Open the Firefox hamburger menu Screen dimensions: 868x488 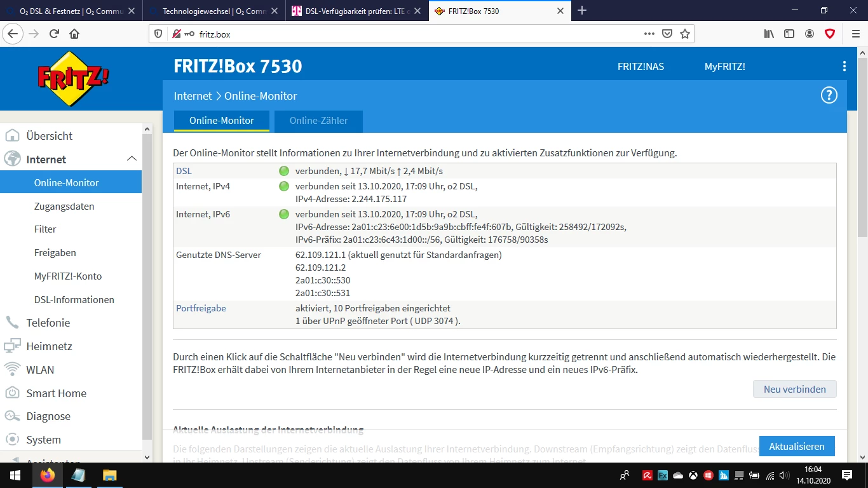coord(855,34)
